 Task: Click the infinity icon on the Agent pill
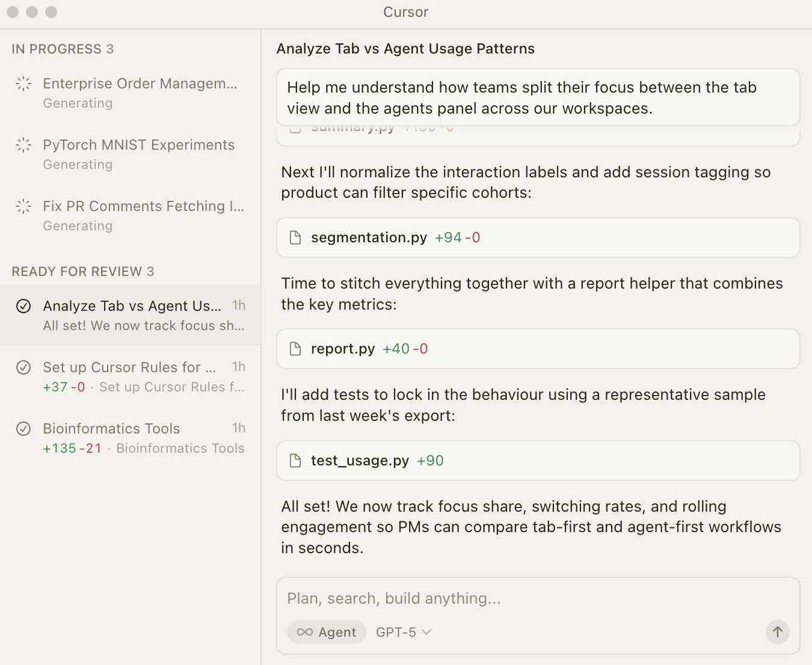tap(304, 632)
